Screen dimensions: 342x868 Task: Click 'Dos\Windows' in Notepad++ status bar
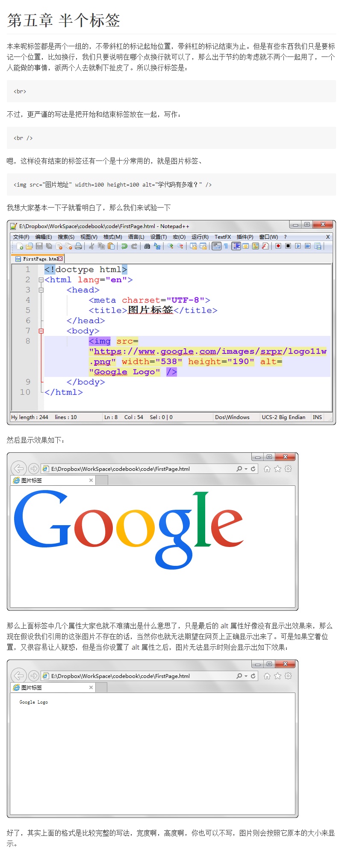coord(232,417)
